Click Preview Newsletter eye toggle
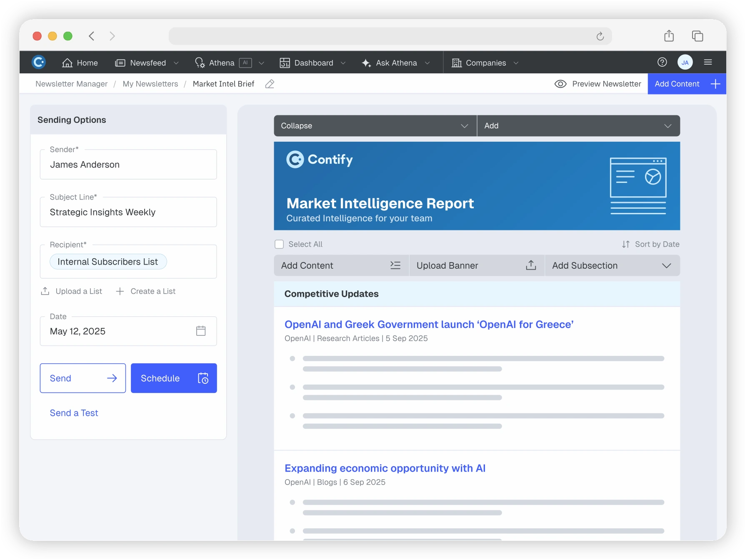Image resolution: width=745 pixels, height=560 pixels. coord(560,84)
